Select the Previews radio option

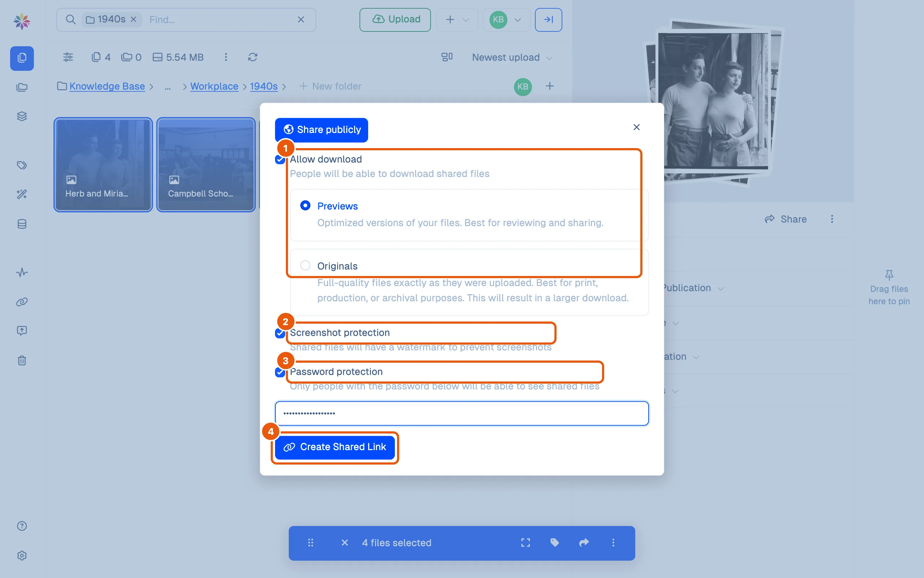[305, 206]
